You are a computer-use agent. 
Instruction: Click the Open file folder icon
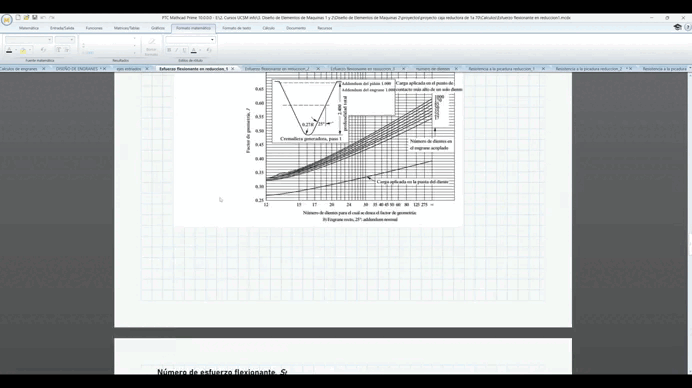pyautogui.click(x=26, y=18)
